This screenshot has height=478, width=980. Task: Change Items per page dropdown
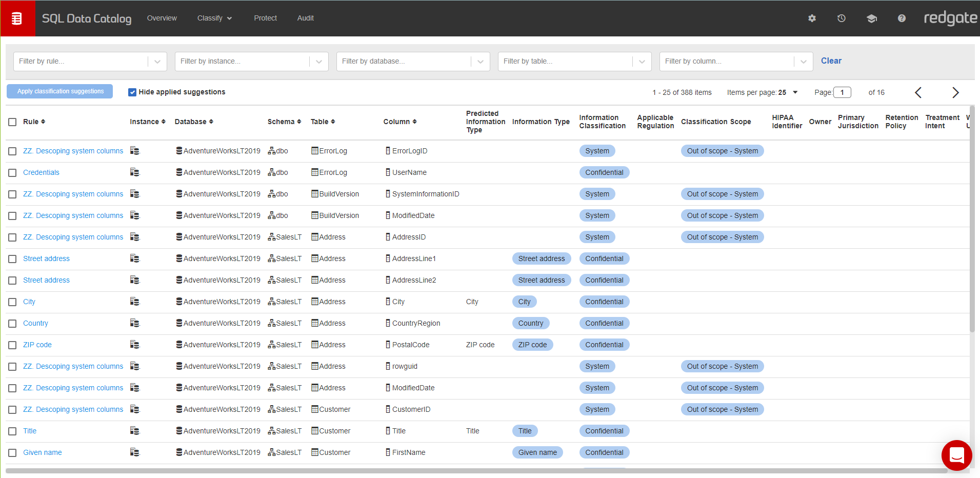click(795, 92)
